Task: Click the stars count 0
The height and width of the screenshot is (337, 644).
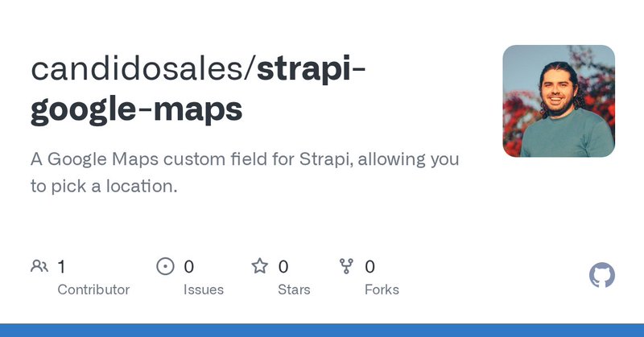Action: click(x=283, y=267)
